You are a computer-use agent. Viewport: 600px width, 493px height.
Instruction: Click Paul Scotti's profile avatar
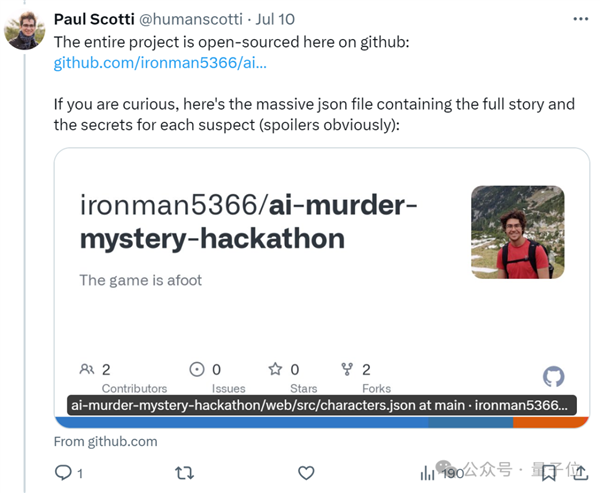tap(25, 29)
